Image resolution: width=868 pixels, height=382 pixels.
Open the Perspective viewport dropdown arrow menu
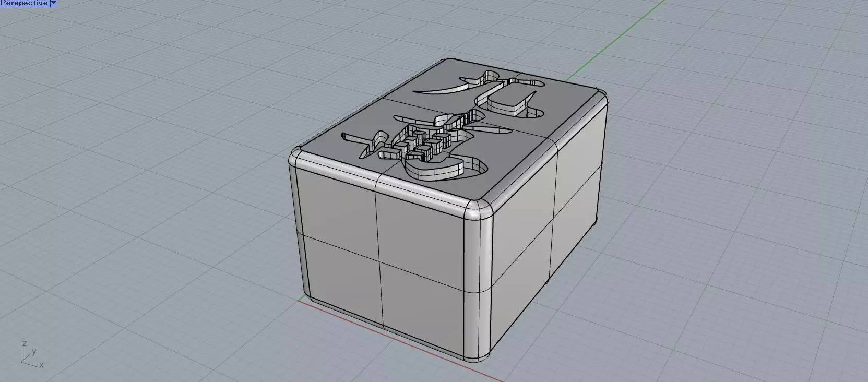coord(53,3)
